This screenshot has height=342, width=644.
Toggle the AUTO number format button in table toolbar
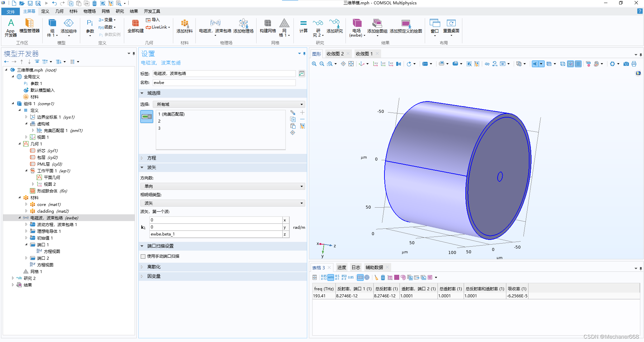coord(331,277)
